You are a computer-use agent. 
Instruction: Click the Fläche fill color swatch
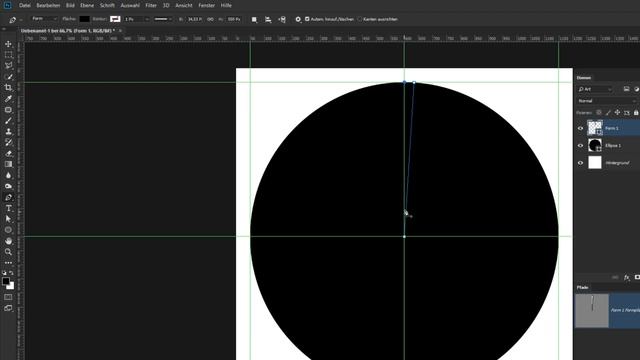[x=84, y=19]
